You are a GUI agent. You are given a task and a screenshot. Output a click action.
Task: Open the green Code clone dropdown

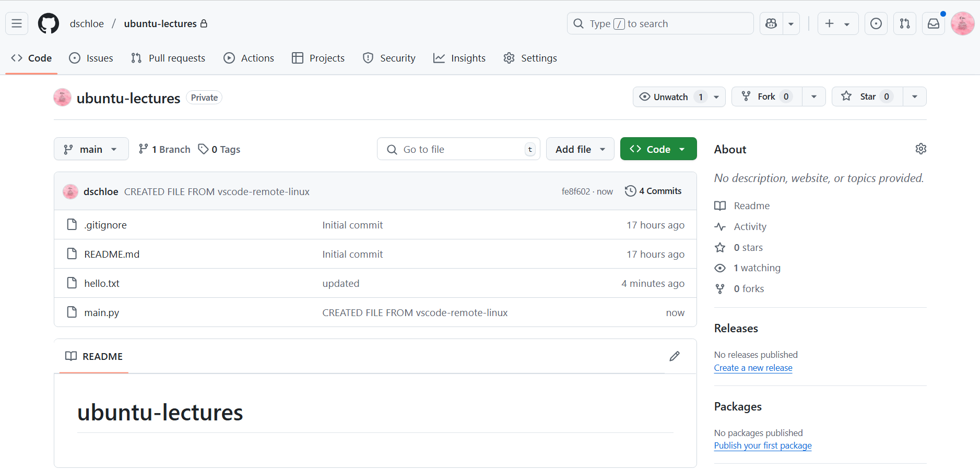coord(658,149)
